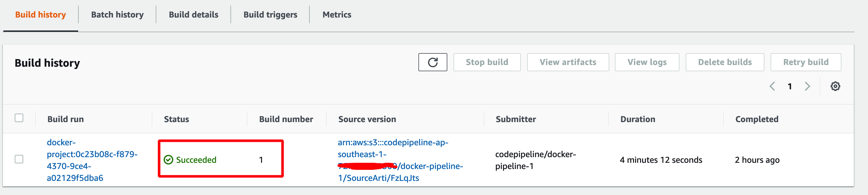Viewport: 868px width, 195px height.
Task: Click the green Succeeded status icon
Action: coord(168,160)
